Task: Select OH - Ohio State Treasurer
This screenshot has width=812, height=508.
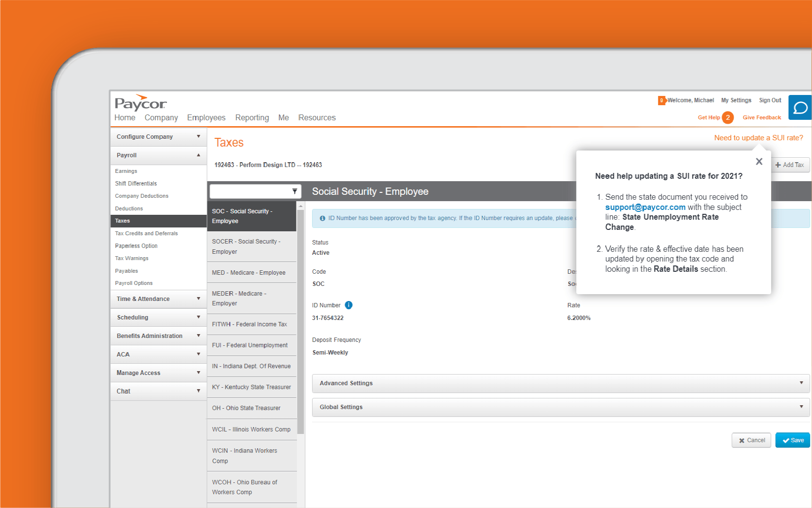Action: pos(252,408)
